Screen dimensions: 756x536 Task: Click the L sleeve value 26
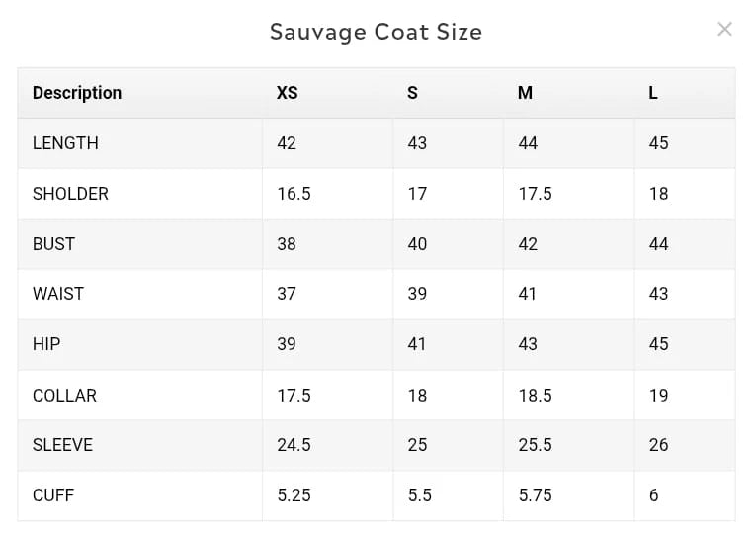pos(658,445)
